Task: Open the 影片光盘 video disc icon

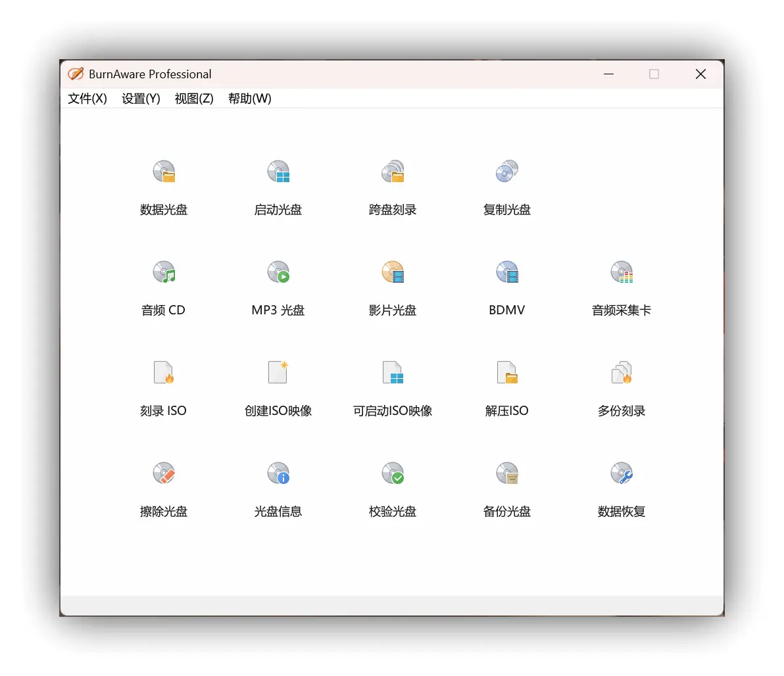Action: (x=393, y=272)
